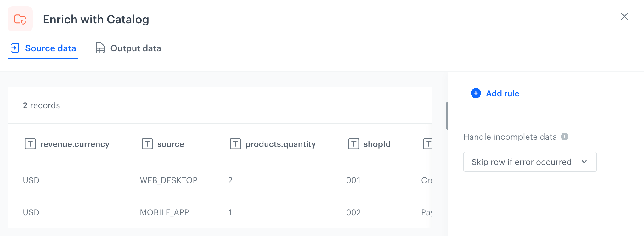644x236 pixels.
Task: Select the Source data tab
Action: pyautogui.click(x=51, y=48)
